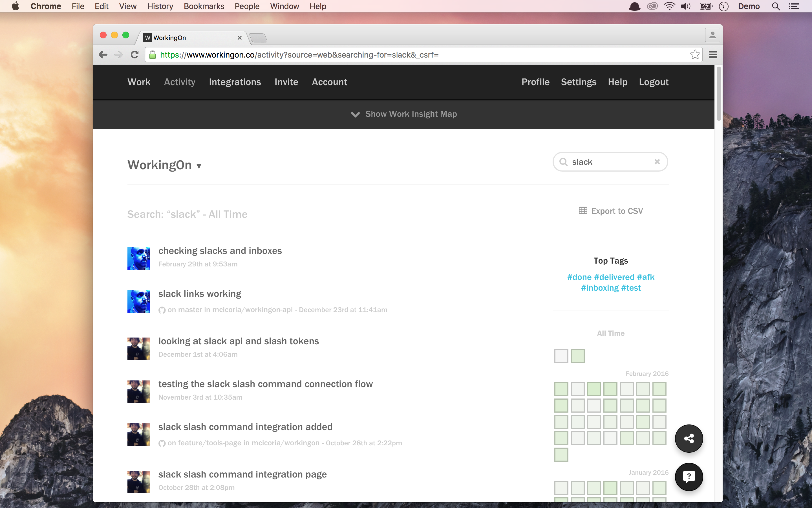Click the battery status icon
This screenshot has width=812, height=508.
(x=706, y=6)
